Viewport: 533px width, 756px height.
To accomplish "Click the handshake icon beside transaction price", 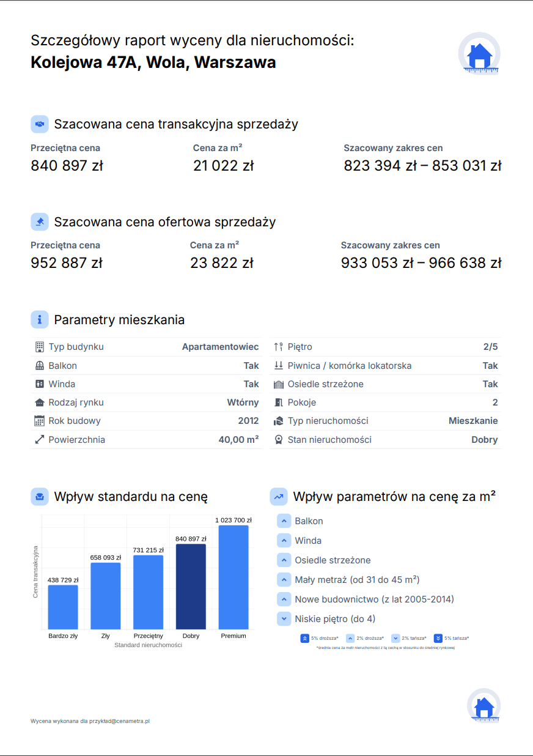I will (40, 124).
